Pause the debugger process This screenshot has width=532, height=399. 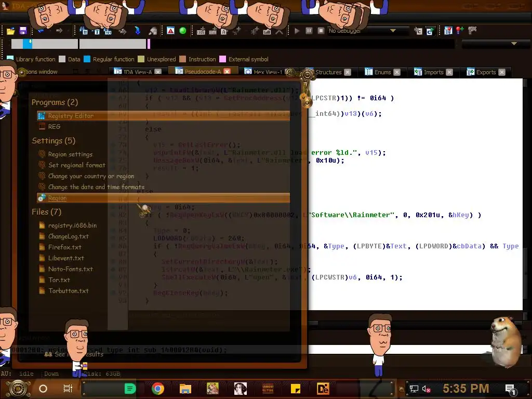[309, 31]
